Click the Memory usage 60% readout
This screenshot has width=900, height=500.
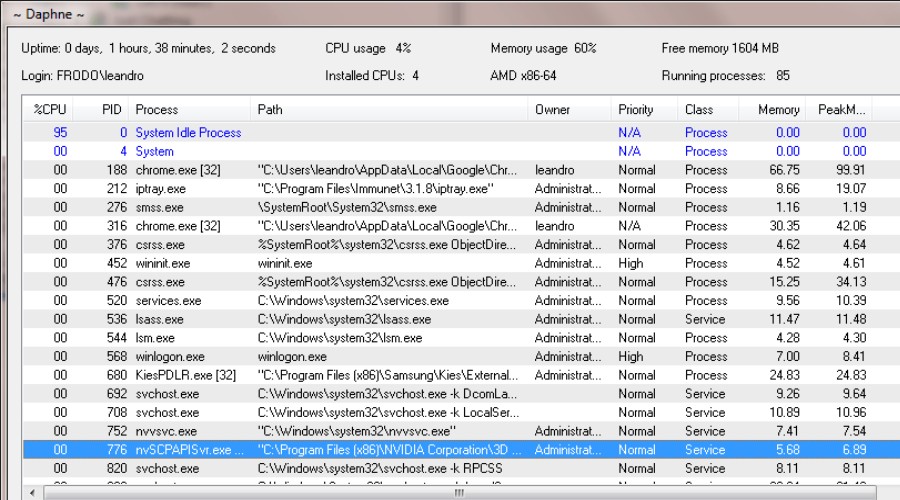544,48
